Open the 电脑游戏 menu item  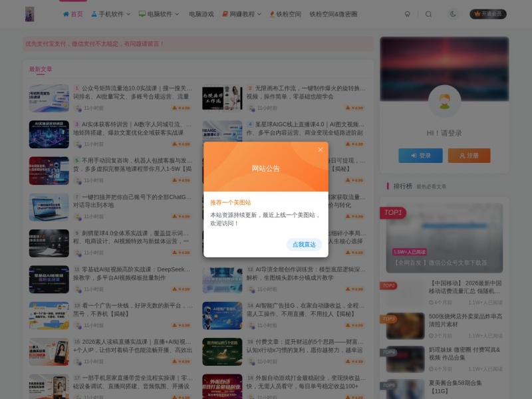201,14
